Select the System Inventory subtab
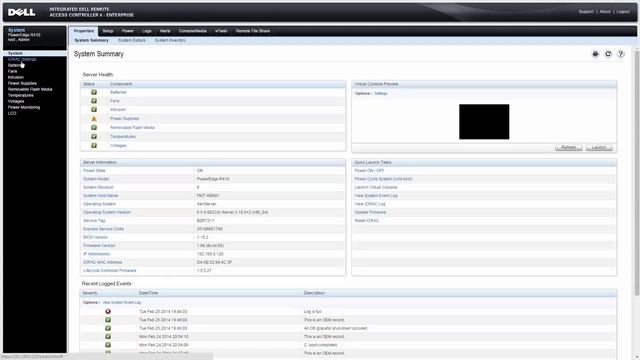 tap(170, 40)
